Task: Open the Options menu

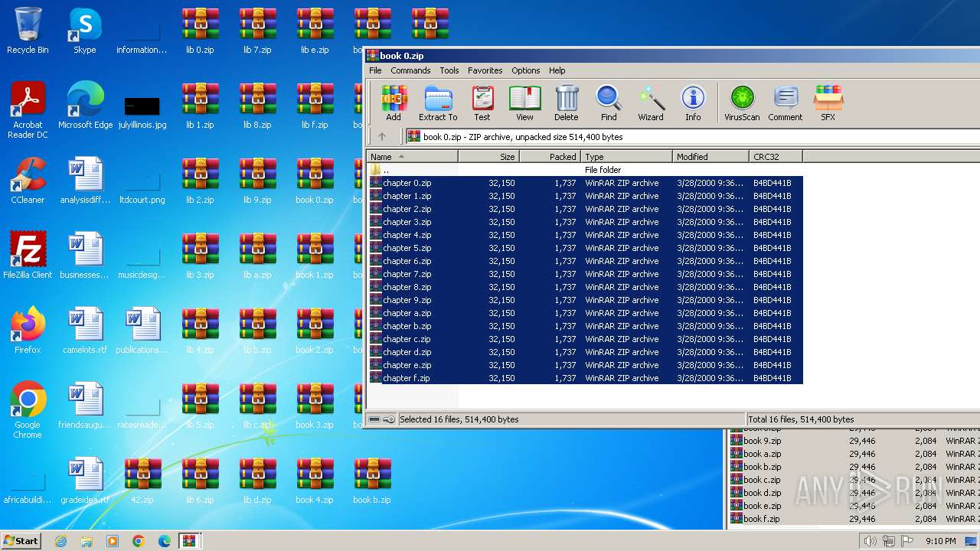Action: tap(526, 70)
